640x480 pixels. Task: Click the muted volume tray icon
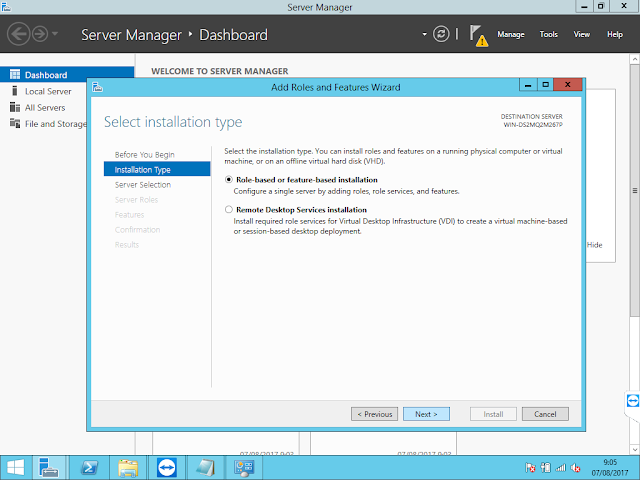click(x=576, y=467)
